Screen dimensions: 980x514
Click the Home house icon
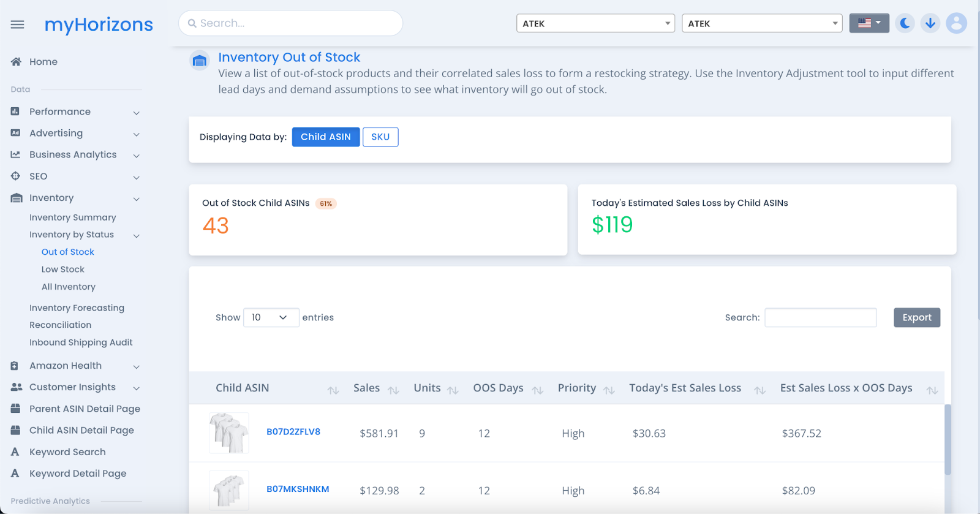[16, 61]
